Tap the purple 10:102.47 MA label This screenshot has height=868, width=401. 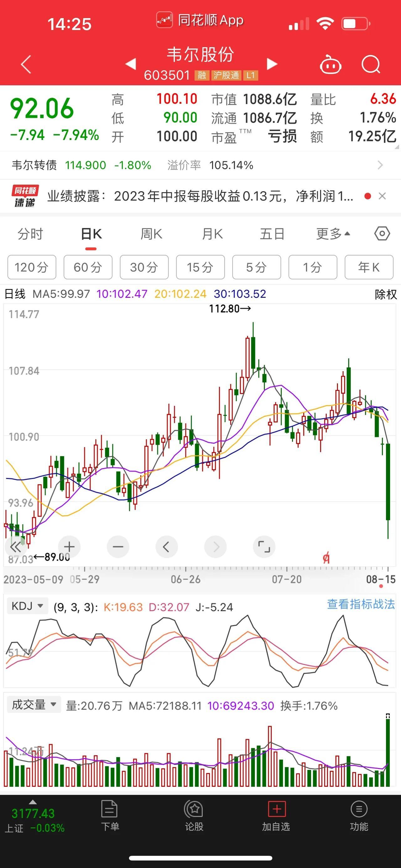point(122,294)
